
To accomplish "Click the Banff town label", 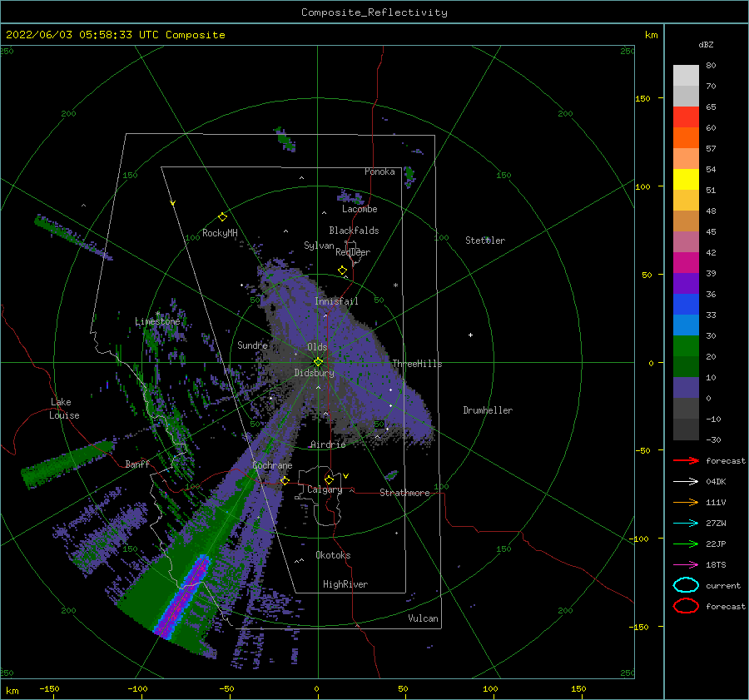I will (137, 464).
